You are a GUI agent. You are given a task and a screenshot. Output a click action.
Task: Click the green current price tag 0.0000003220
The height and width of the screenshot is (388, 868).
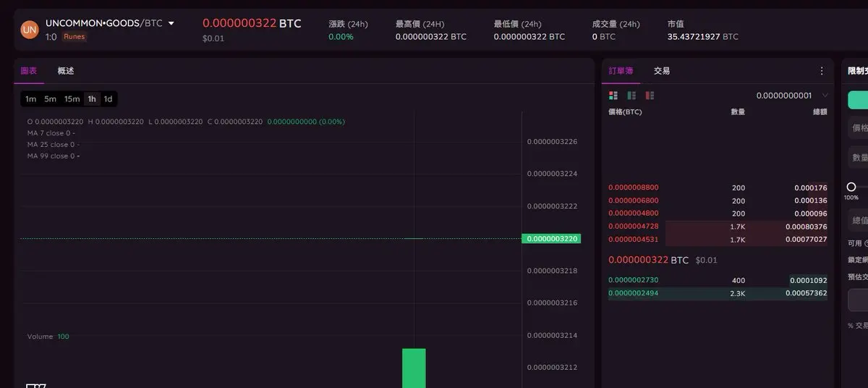pos(550,238)
